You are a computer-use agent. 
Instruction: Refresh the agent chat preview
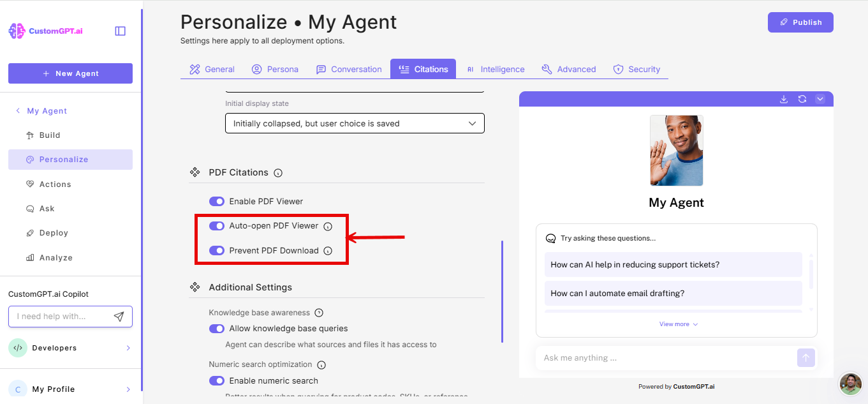[802, 99]
